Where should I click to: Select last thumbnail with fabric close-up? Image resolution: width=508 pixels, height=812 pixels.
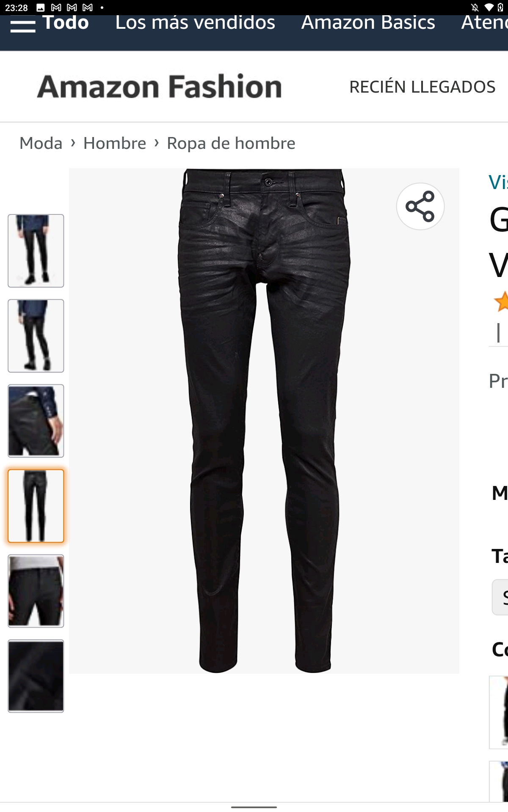(x=36, y=676)
